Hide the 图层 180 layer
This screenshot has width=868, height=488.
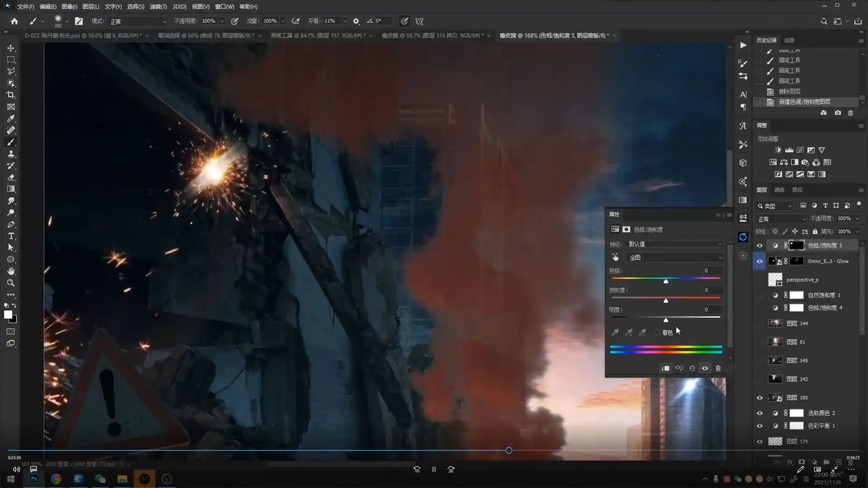(759, 398)
